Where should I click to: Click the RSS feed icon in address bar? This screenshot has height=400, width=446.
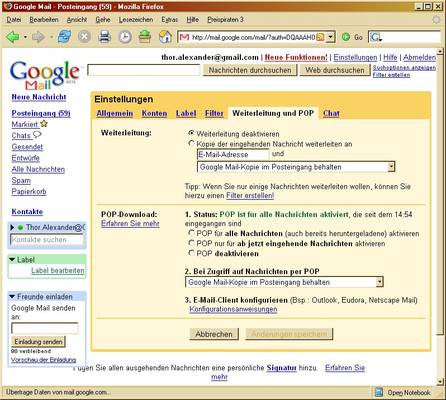tap(320, 37)
